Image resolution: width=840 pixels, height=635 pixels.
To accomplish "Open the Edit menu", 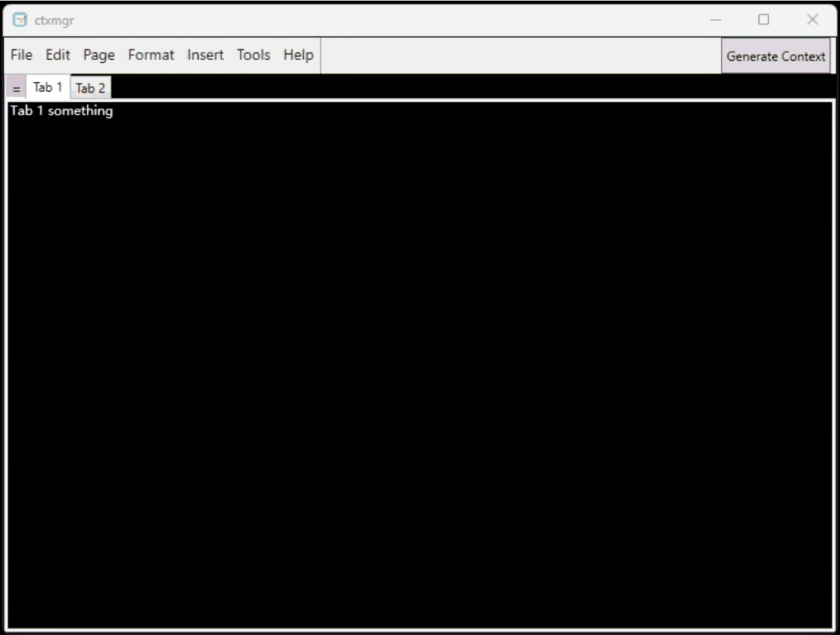I will coord(57,55).
